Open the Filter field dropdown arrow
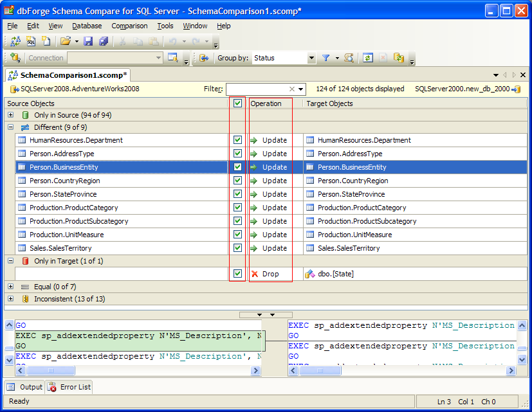 (x=301, y=89)
